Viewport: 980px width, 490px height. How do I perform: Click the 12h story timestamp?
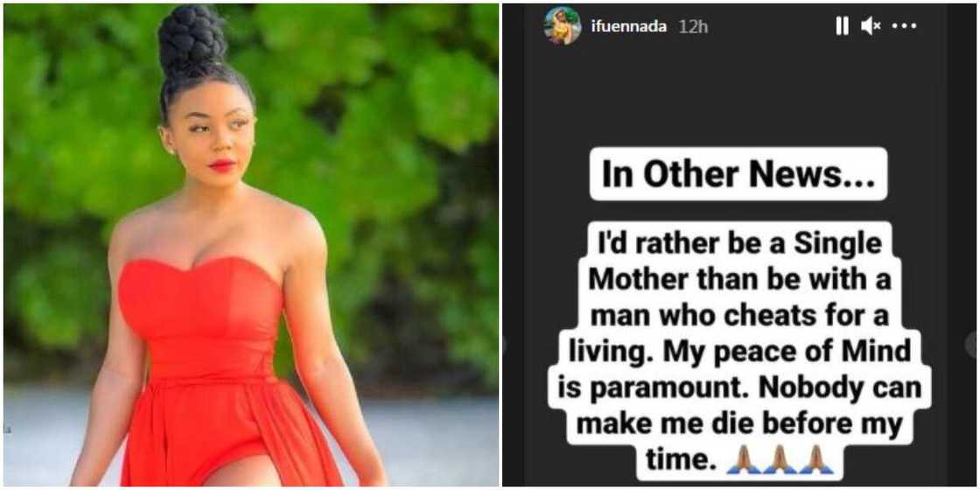tap(693, 26)
